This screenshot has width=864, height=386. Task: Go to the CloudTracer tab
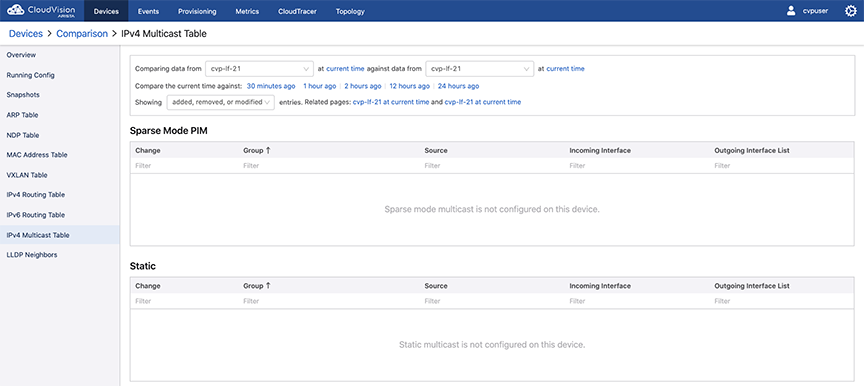point(298,11)
